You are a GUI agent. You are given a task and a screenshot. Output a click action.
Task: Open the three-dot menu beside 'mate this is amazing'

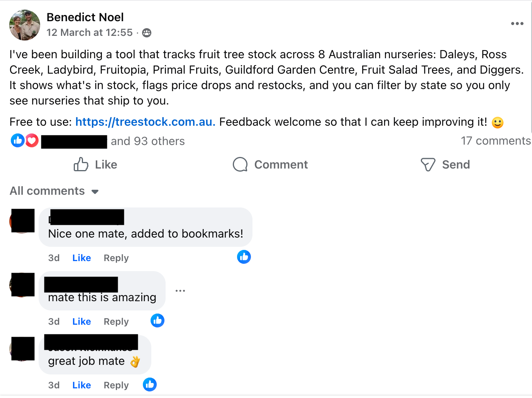pyautogui.click(x=180, y=290)
